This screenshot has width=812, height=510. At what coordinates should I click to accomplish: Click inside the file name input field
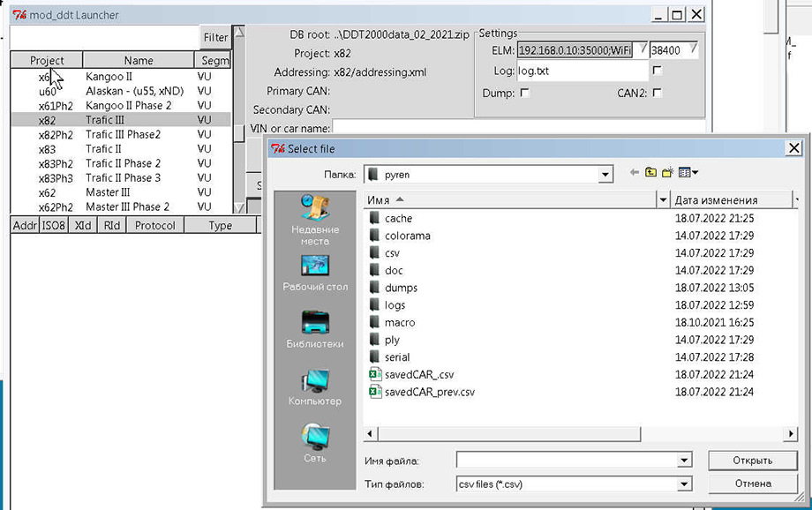566,461
